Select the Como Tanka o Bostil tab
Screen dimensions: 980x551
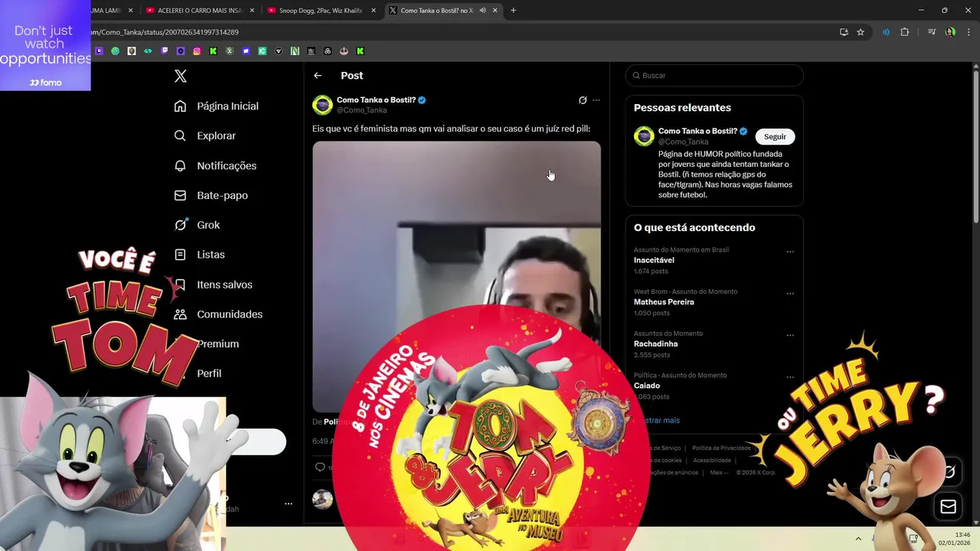[444, 11]
